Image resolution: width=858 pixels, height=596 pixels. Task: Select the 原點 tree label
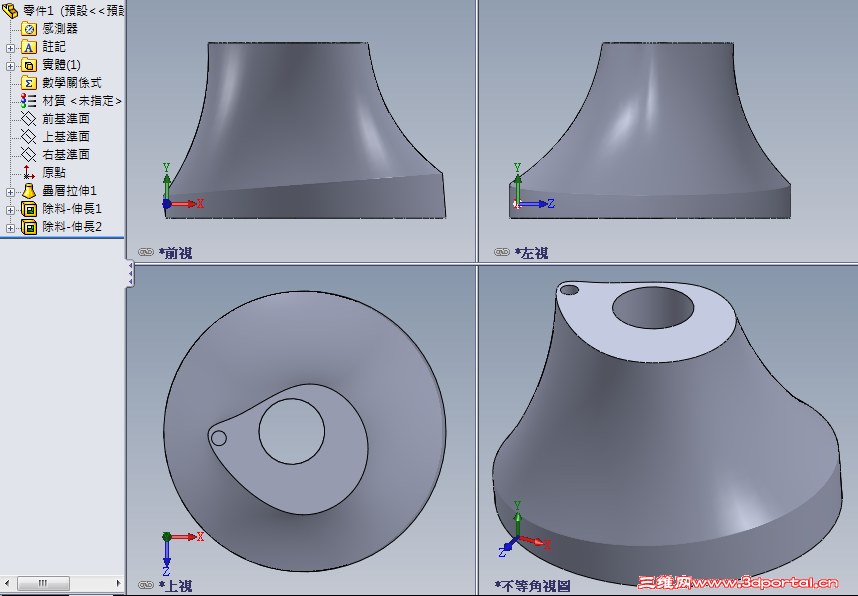click(54, 173)
